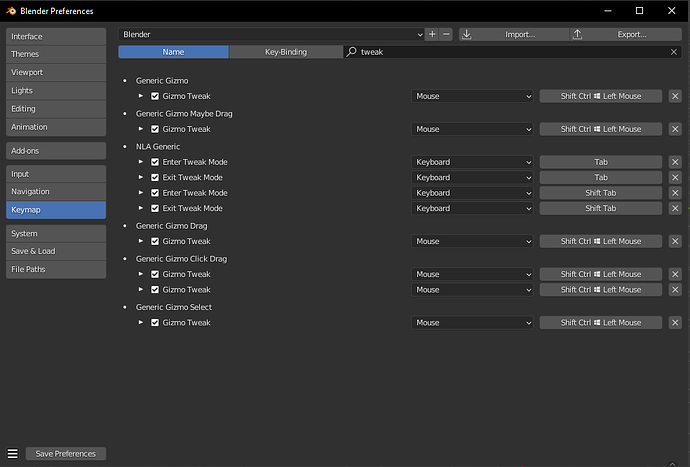Screen dimensions: 690x467
Task: Open Mouse dropdown for Generic Gizmo Drag
Action: pos(472,241)
